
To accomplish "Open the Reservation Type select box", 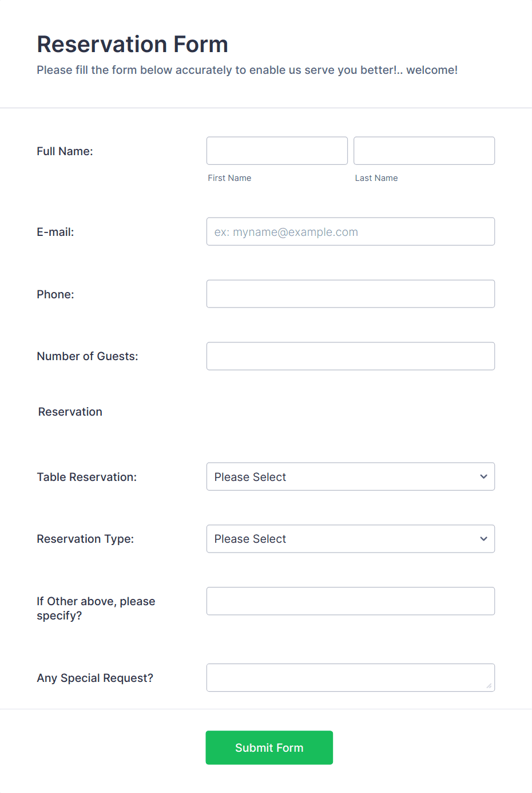I will [x=351, y=539].
